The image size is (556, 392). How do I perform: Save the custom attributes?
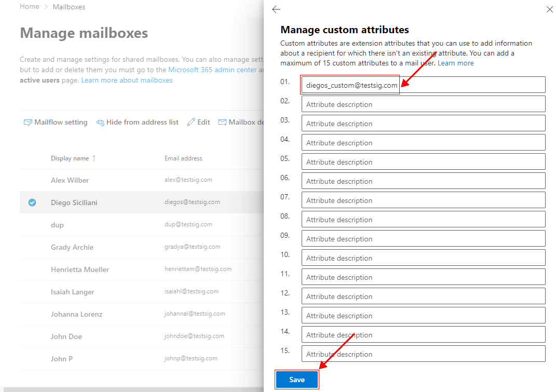click(x=297, y=380)
